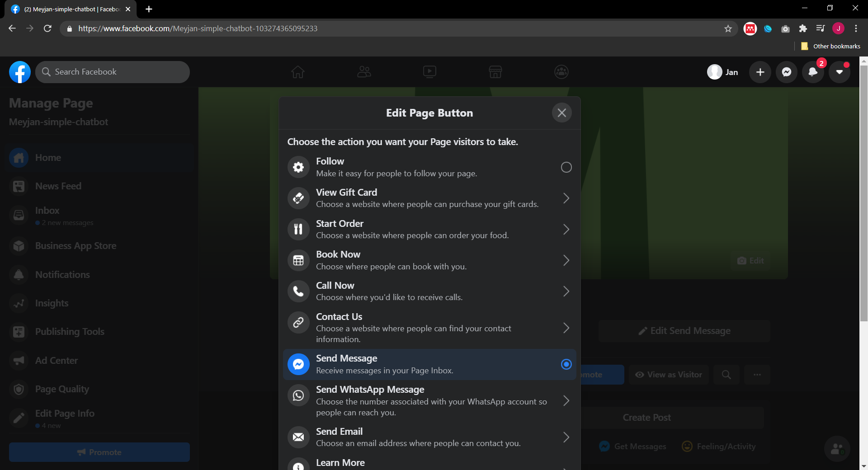Screen dimensions: 868x470
Task: Click the page search magnifier button
Action: 726,375
